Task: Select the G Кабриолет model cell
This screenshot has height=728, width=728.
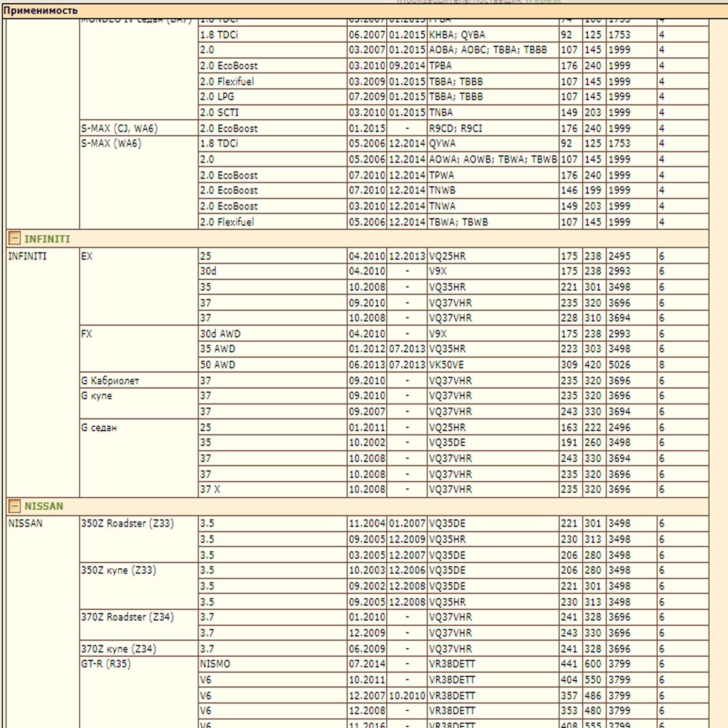Action: pos(138,380)
